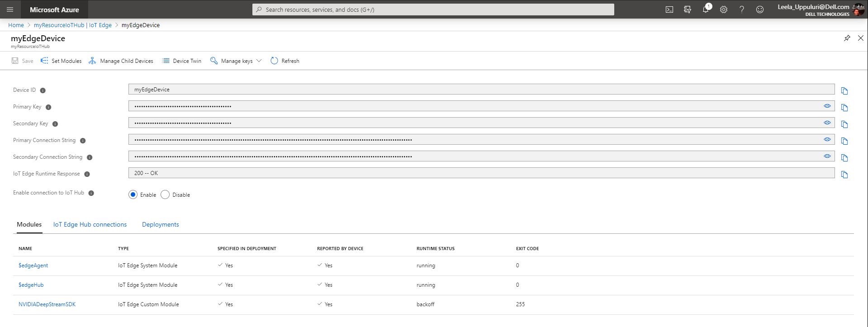868x327 pixels.
Task: Reveal the Secondary Key value
Action: pos(827,123)
